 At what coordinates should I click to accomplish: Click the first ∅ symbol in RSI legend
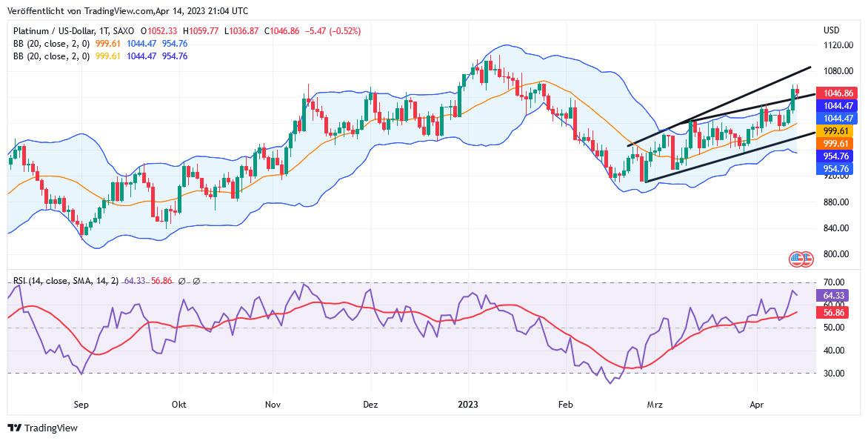click(x=181, y=282)
